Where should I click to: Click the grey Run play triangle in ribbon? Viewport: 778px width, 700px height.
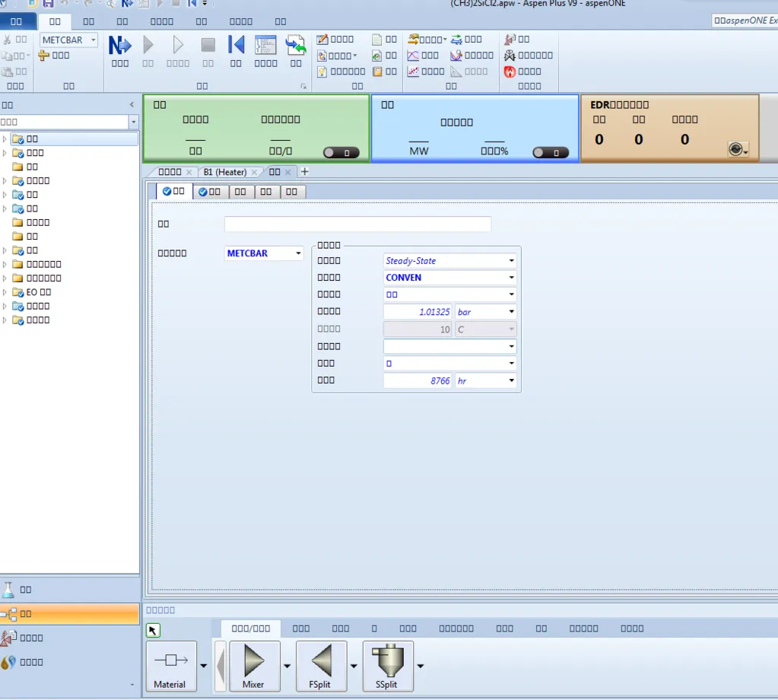(x=148, y=45)
